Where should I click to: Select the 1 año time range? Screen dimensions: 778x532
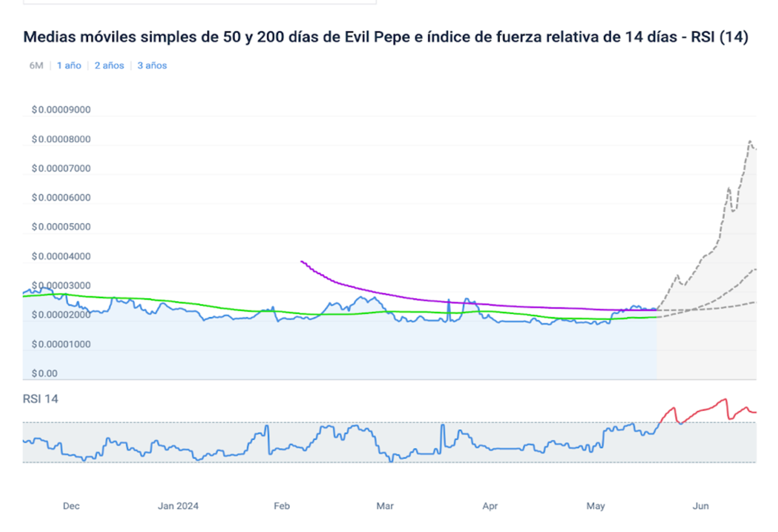[68, 65]
